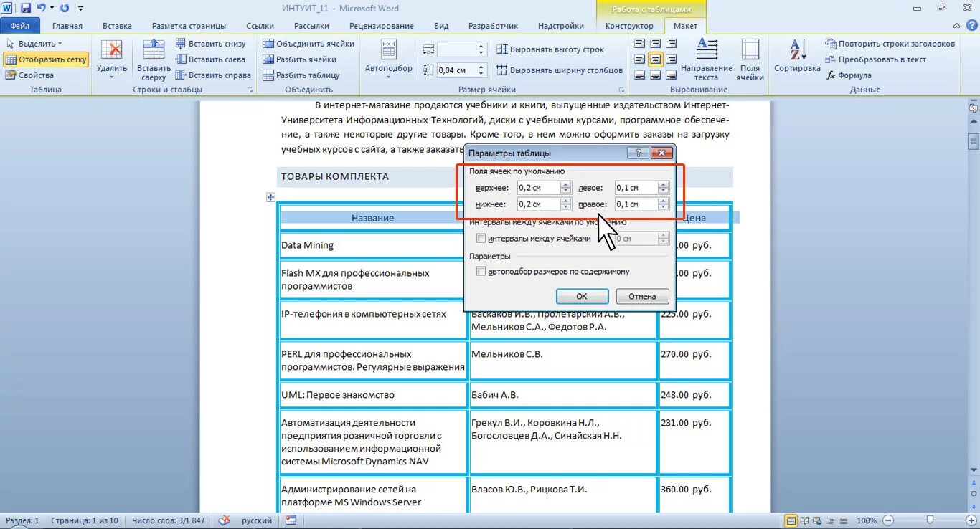The width and height of the screenshot is (980, 529).
Task: Open Автоподбор dropdown
Action: tap(389, 59)
